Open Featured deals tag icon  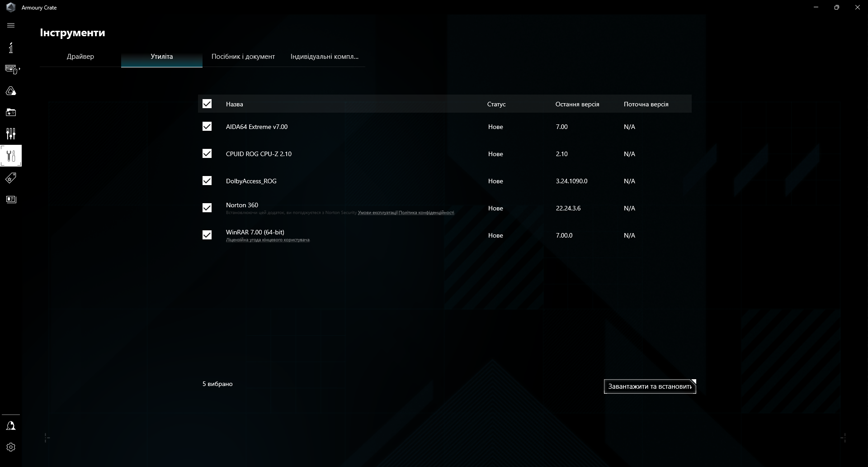[x=11, y=178]
